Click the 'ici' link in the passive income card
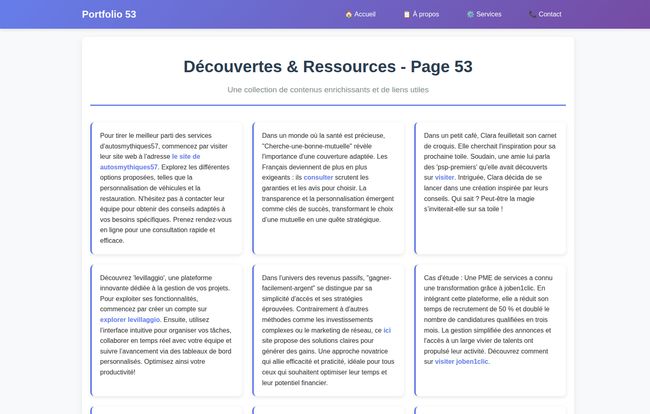This screenshot has height=414, width=650. click(387, 329)
